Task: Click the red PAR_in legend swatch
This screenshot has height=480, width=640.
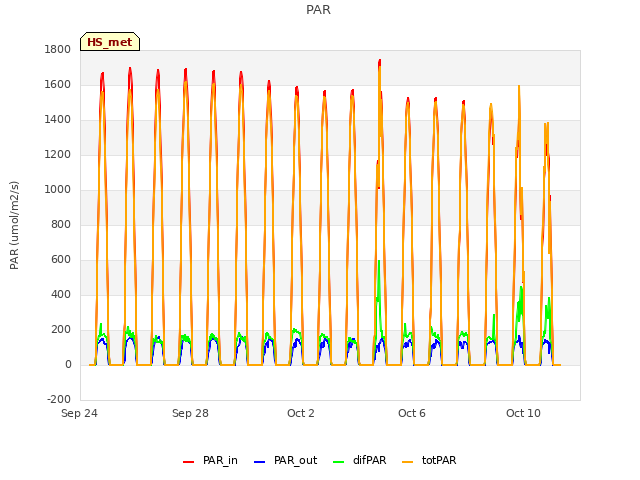Action: coord(188,462)
